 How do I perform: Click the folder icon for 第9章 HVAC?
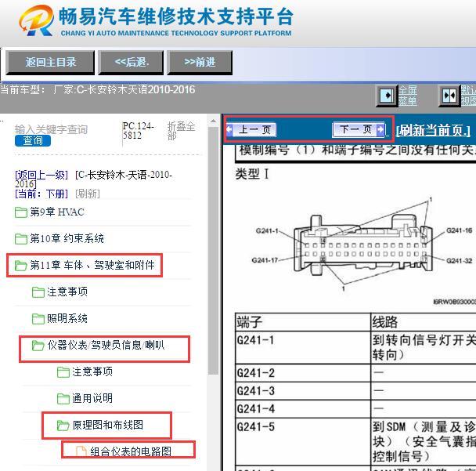coord(21,212)
